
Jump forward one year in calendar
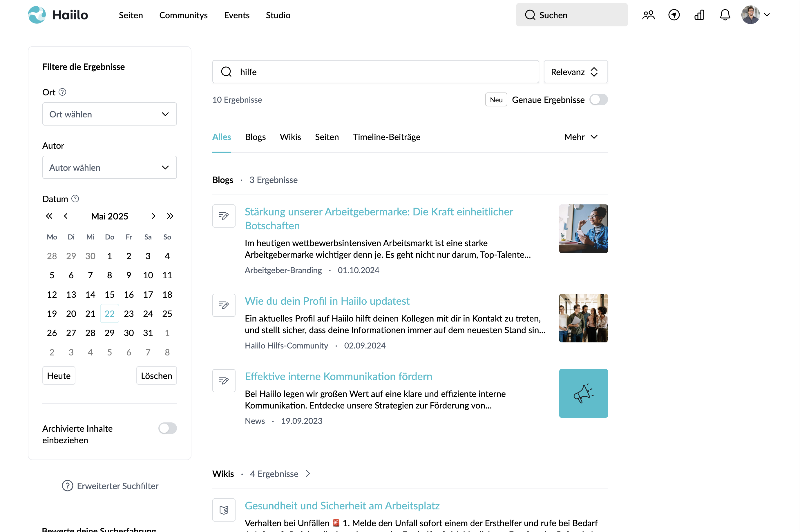(x=170, y=216)
